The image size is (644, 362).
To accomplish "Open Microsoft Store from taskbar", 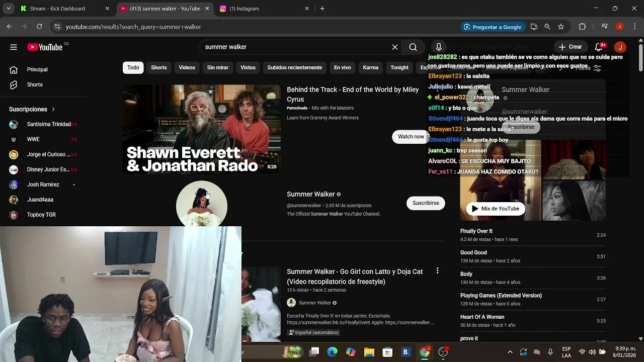I will click(387, 352).
